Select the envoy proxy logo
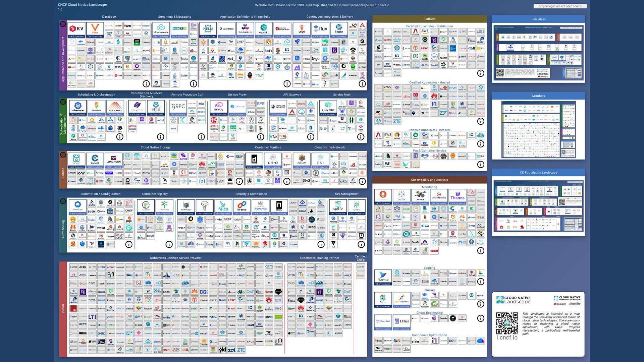Viewport: 644px width, 362px height. click(x=219, y=108)
